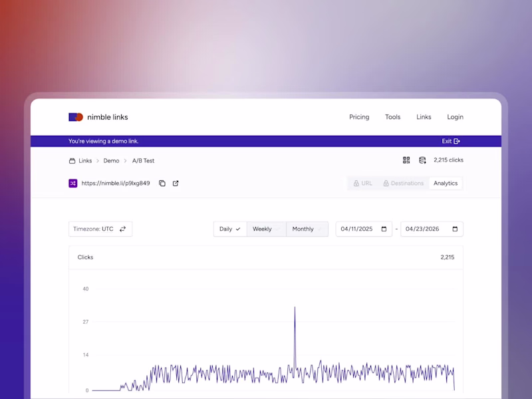The image size is (532, 399).
Task: Open the end date calendar picker
Action: (454, 229)
